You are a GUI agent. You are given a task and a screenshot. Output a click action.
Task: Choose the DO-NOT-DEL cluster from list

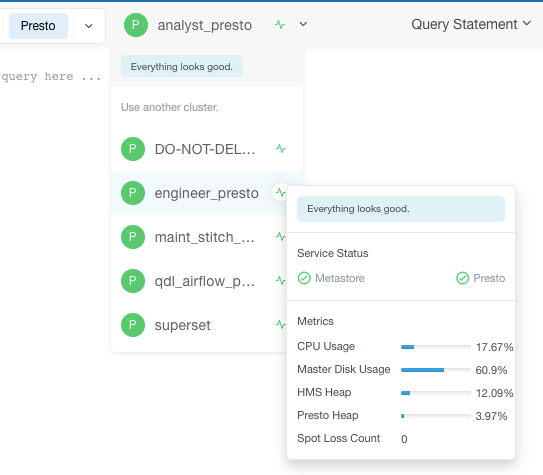coord(207,149)
